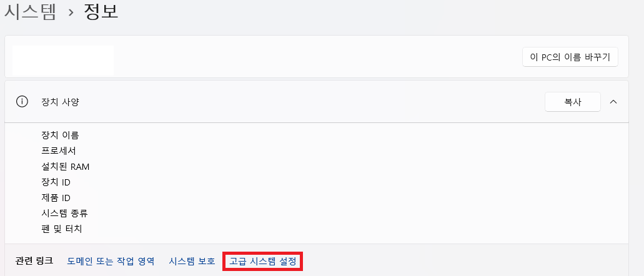Viewport: 644px width, 276px height.
Task: Click the 장치 사양 header title
Action: pos(60,102)
